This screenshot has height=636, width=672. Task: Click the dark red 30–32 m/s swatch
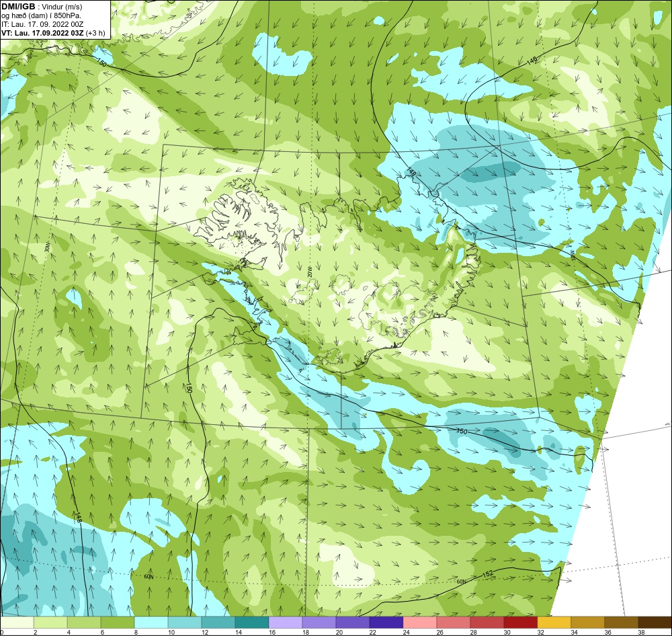520,623
